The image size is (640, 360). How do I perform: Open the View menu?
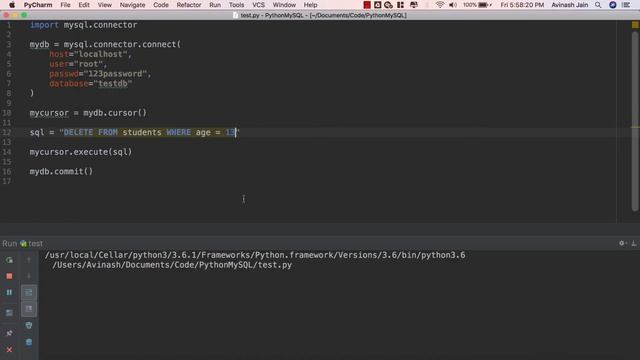coord(104,5)
